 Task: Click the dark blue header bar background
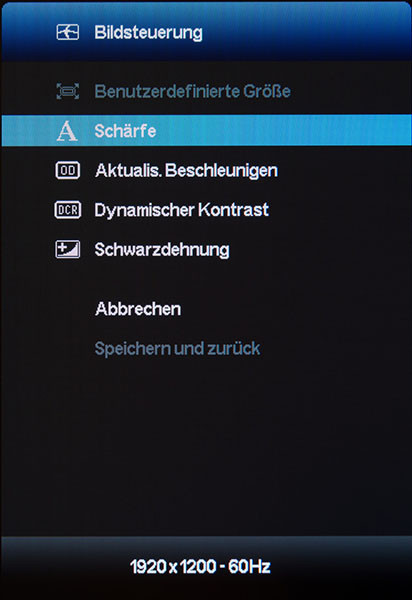point(306,32)
